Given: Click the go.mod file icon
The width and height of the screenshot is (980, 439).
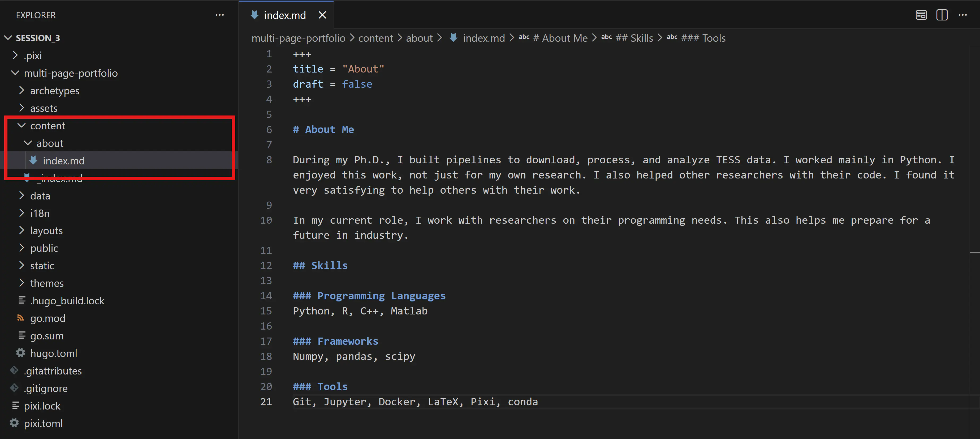Looking at the screenshot, I should click(20, 318).
